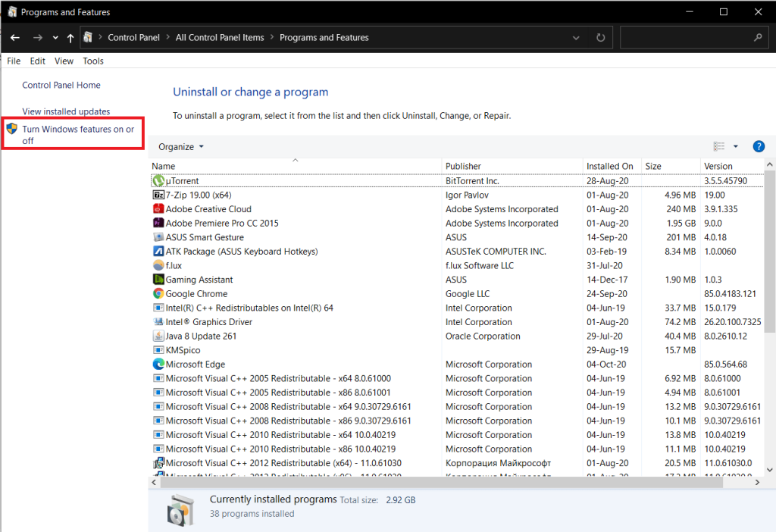Screen dimensions: 776x532
Task: Go forward with the forward arrow
Action: (x=38, y=38)
